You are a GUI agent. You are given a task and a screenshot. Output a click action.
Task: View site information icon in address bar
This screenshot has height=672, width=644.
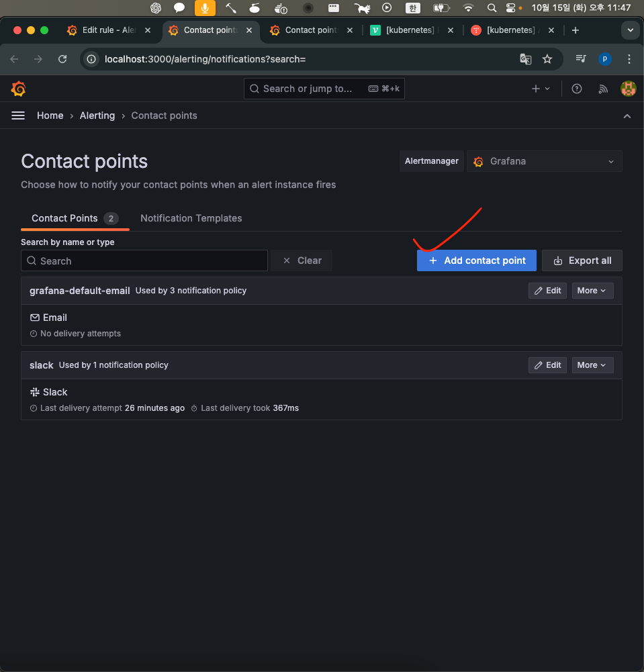91,59
